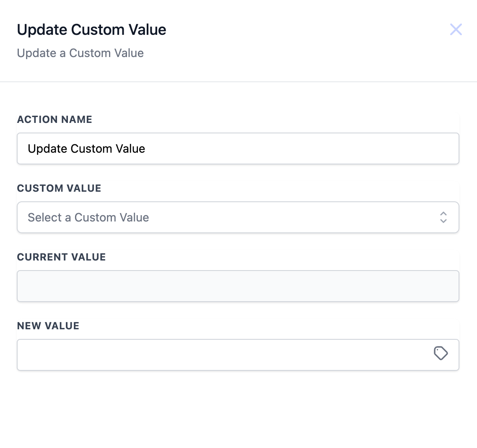Click the CUSTOM VALUE field label
This screenshot has width=477, height=448.
pyautogui.click(x=59, y=188)
